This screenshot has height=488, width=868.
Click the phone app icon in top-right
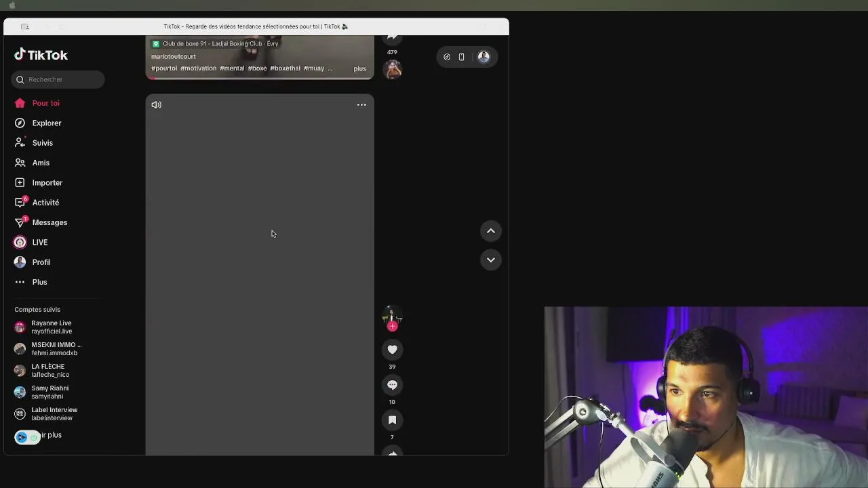tap(461, 57)
